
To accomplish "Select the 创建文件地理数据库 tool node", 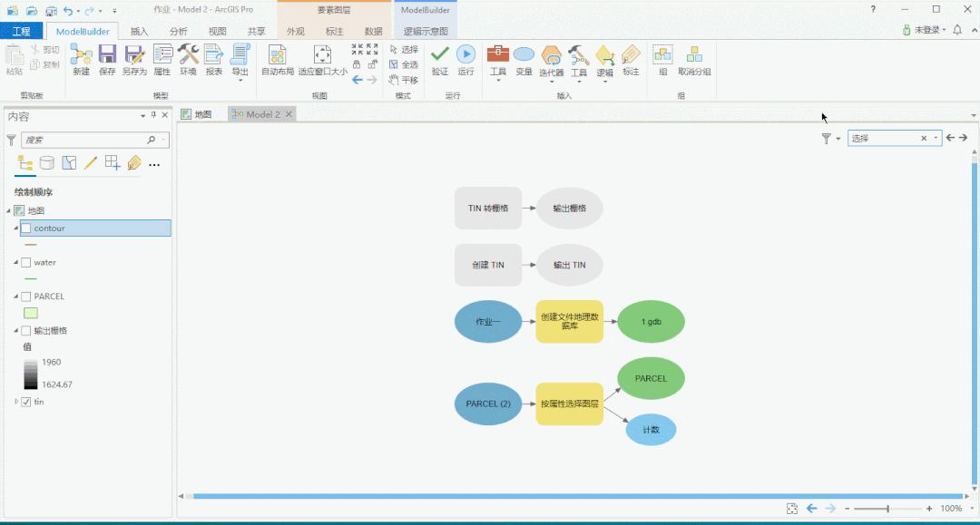I will (x=569, y=322).
